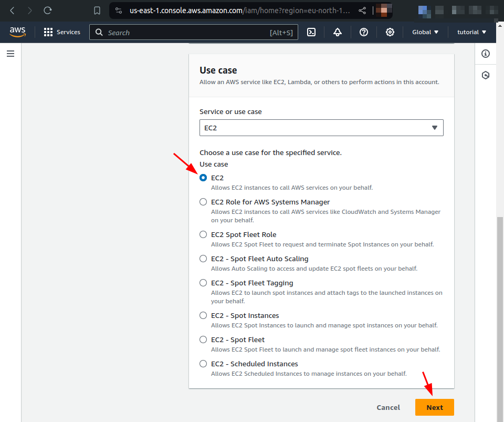
Task: Click the bookmark icon in the browser toolbar
Action: [97, 9]
